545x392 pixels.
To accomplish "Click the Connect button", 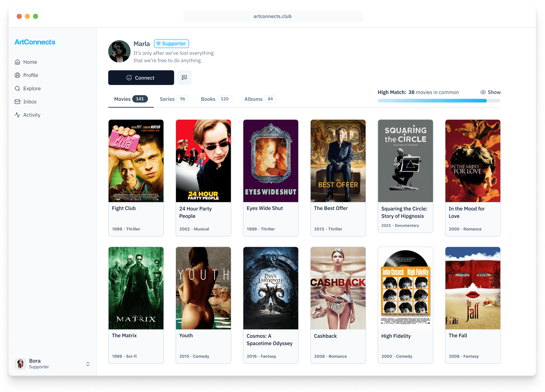I will (x=141, y=78).
